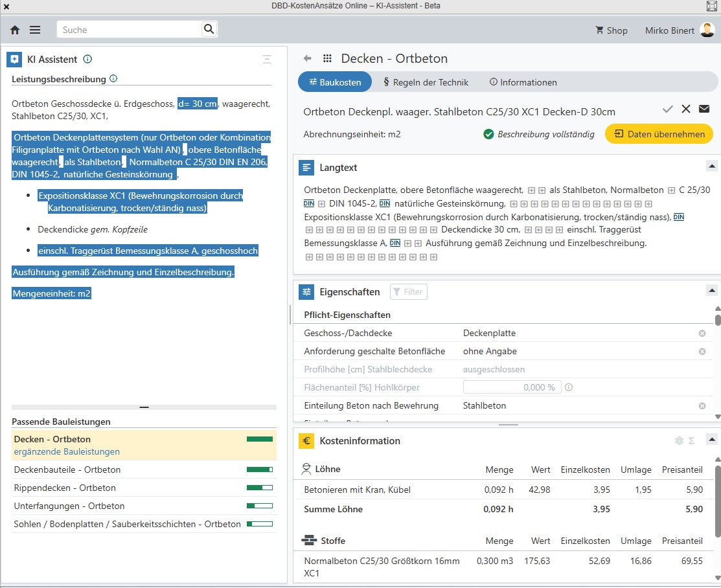
Task: Open the apps grid icon
Action: coord(327,58)
